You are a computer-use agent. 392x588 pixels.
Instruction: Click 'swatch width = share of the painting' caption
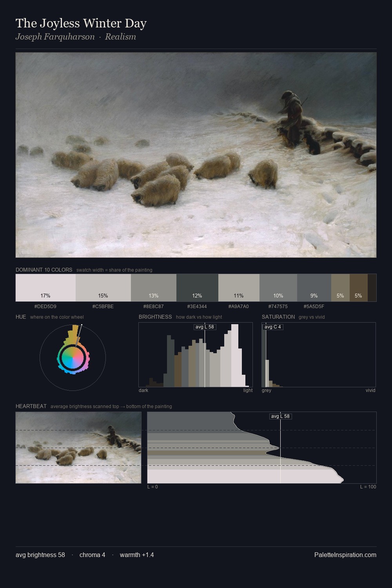click(x=114, y=270)
